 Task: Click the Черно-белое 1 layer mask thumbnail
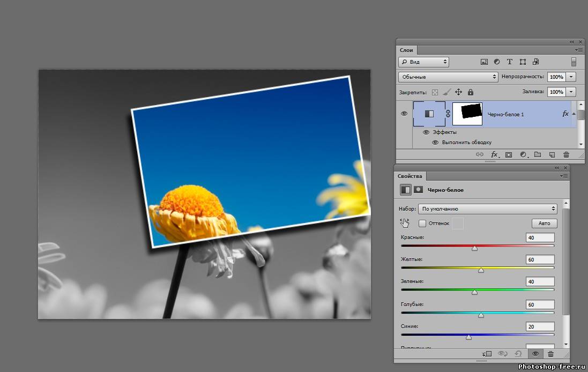467,114
